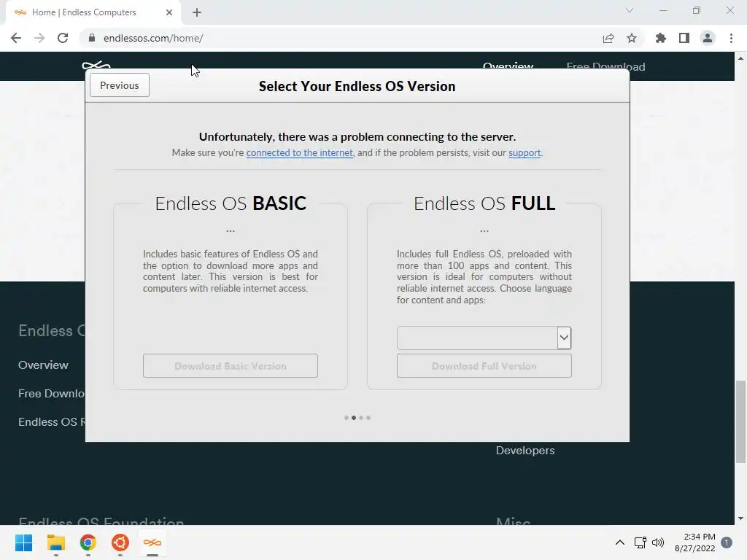The width and height of the screenshot is (747, 560).
Task: Select the fourth pagination dot
Action: [368, 418]
